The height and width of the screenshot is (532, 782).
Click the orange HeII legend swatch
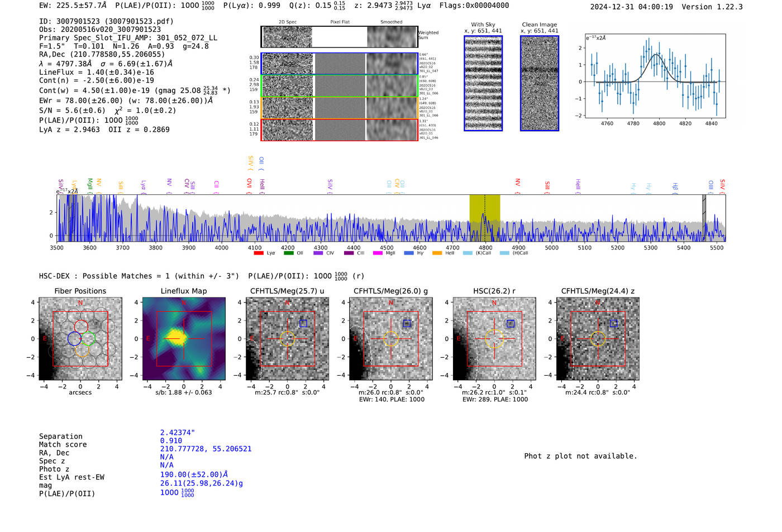[x=437, y=253]
